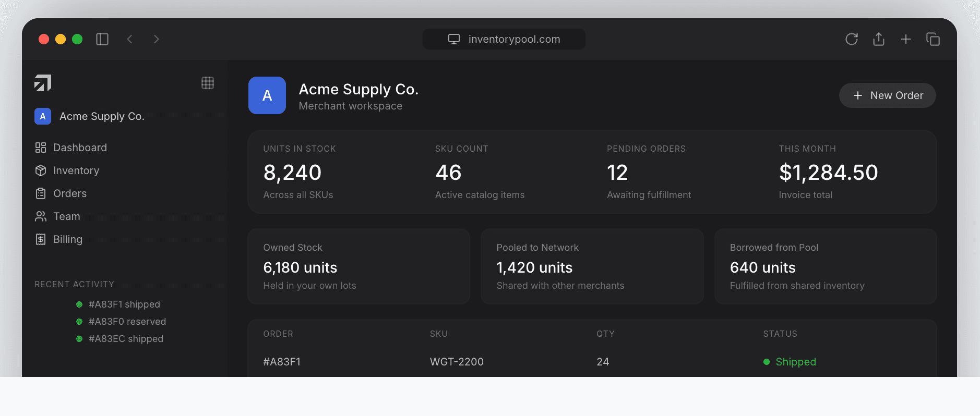Click the green dot beside #A83F0 reserved
The height and width of the screenshot is (416, 980).
pos(79,322)
